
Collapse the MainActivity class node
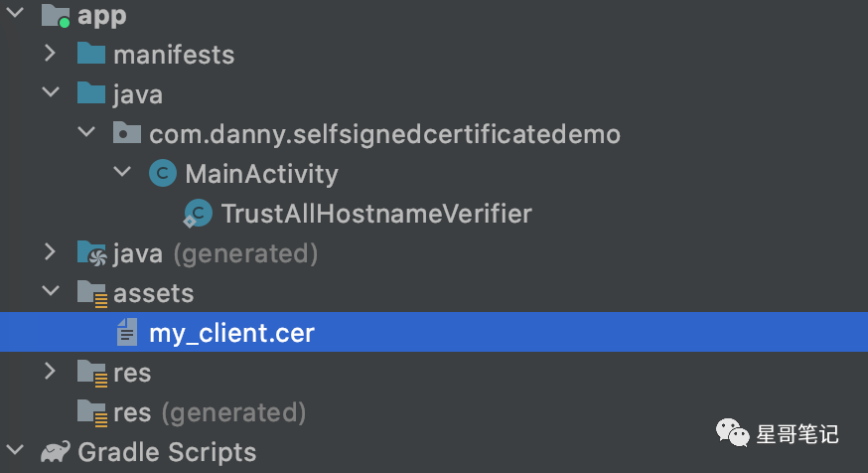pos(122,172)
